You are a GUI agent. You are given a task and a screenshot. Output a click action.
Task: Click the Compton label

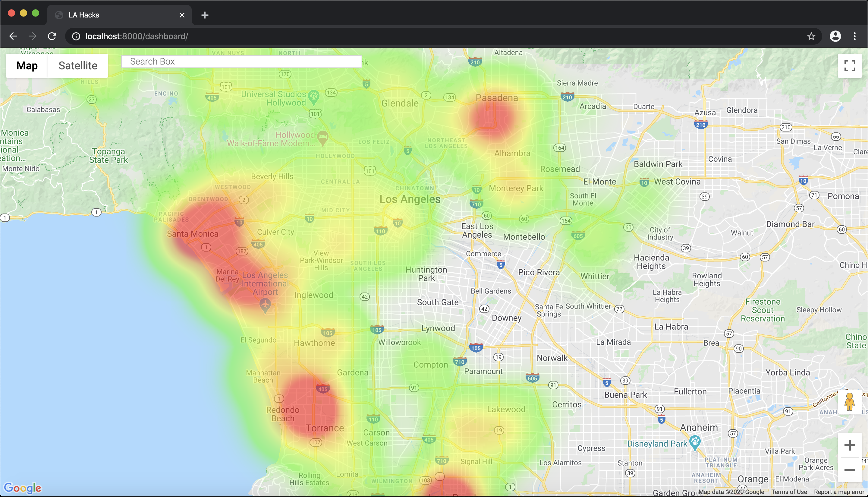click(x=430, y=365)
